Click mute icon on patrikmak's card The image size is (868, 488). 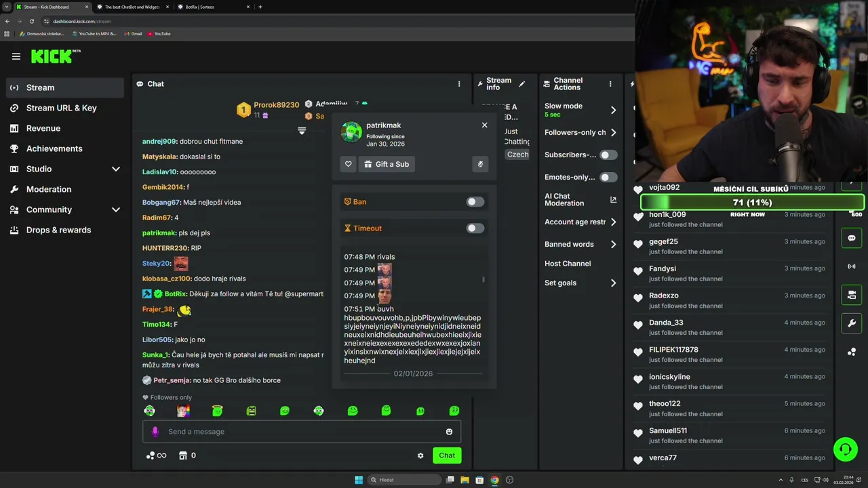(480, 164)
